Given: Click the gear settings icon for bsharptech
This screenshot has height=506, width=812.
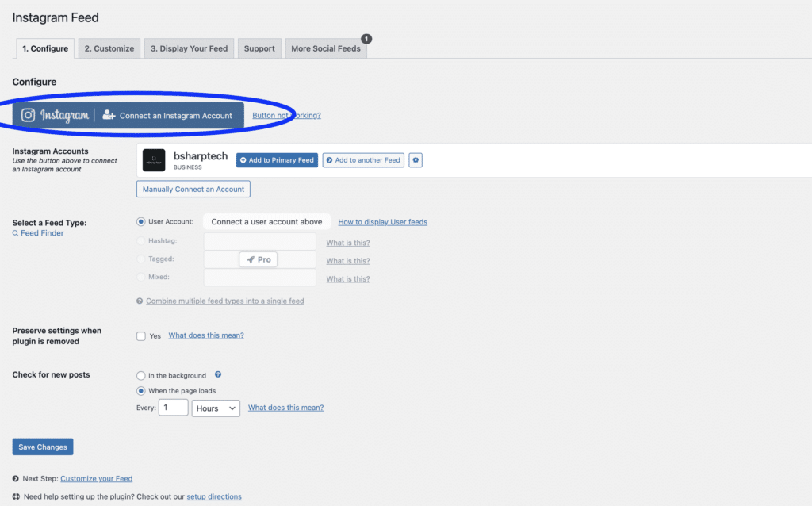Looking at the screenshot, I should click(416, 160).
